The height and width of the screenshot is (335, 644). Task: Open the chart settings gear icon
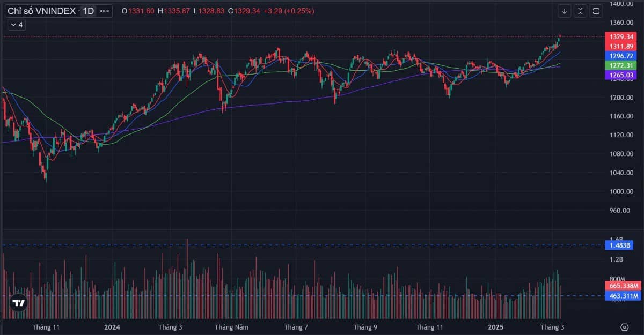(624, 327)
